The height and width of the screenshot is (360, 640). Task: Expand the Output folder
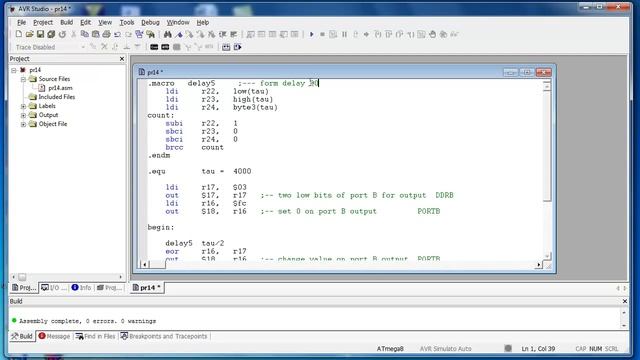click(x=23, y=115)
